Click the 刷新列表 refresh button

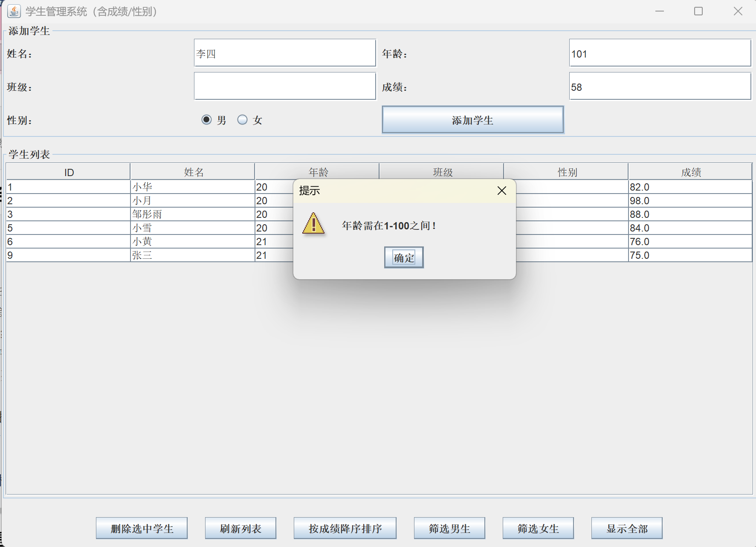240,528
